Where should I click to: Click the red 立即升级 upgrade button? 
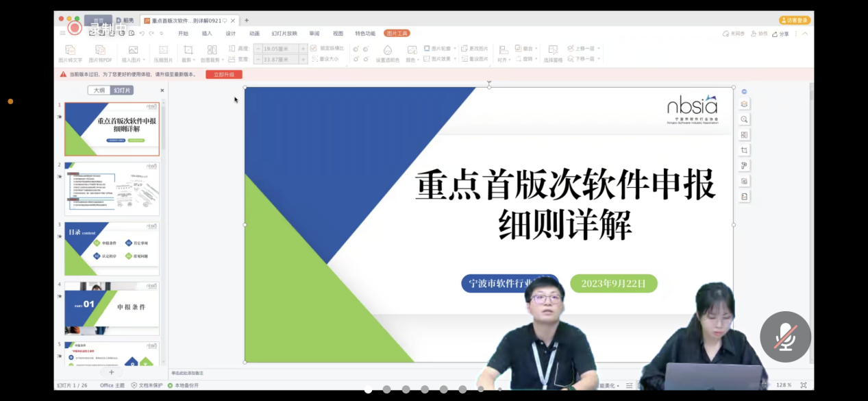224,74
